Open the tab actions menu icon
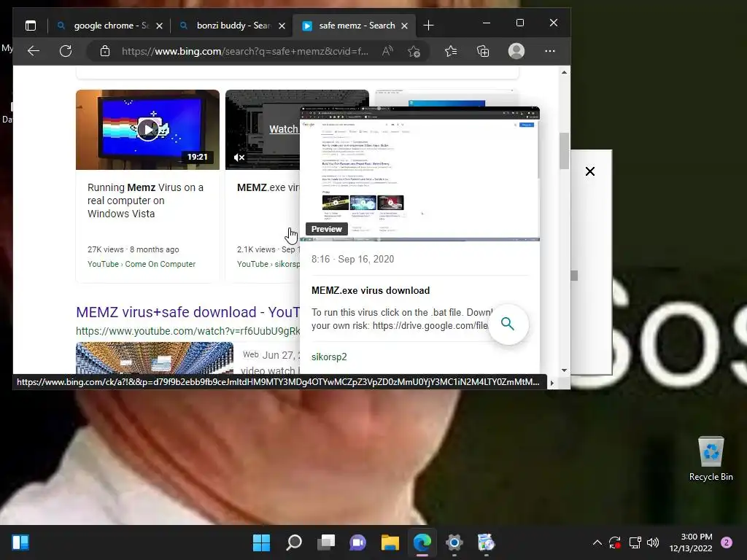This screenshot has width=747, height=560. point(31,26)
